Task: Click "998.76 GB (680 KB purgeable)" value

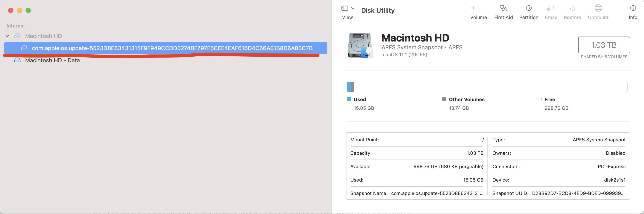Action: (448, 167)
